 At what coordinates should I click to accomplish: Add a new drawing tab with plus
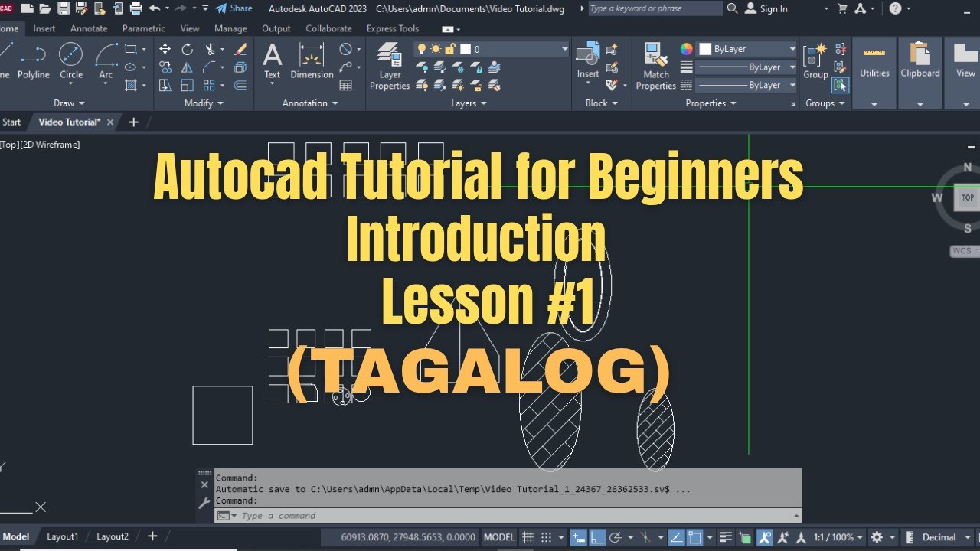pyautogui.click(x=134, y=122)
